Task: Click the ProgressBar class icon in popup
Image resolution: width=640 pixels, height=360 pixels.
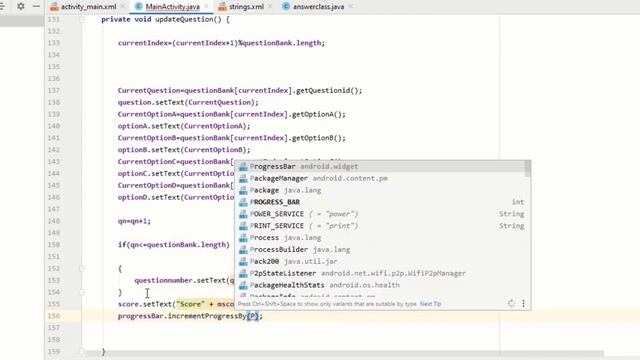Action: pyautogui.click(x=243, y=167)
